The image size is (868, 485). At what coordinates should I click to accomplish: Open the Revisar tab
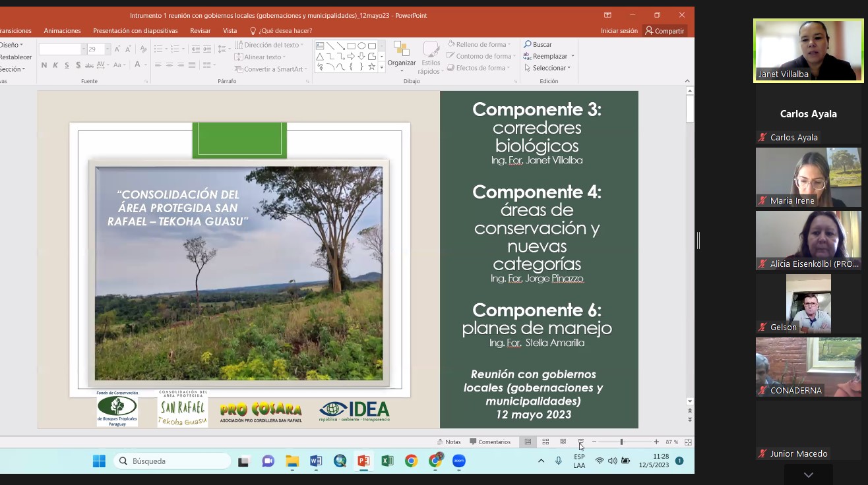(x=201, y=30)
